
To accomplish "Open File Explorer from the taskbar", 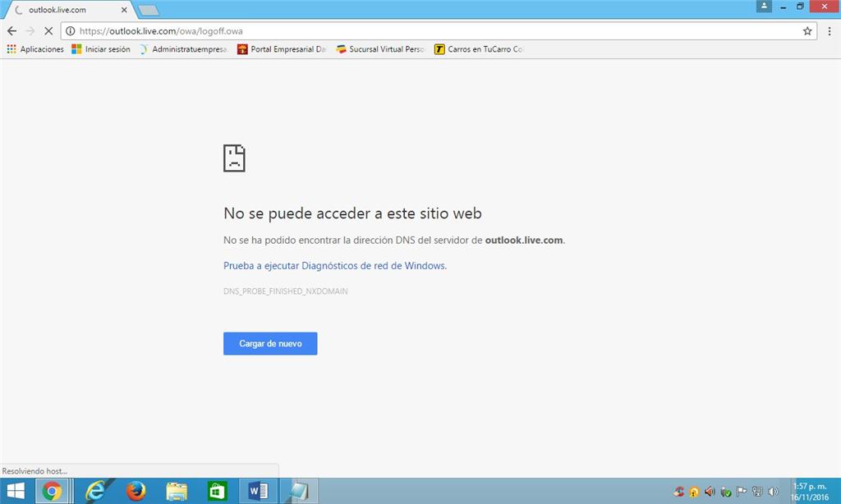I will click(x=177, y=491).
